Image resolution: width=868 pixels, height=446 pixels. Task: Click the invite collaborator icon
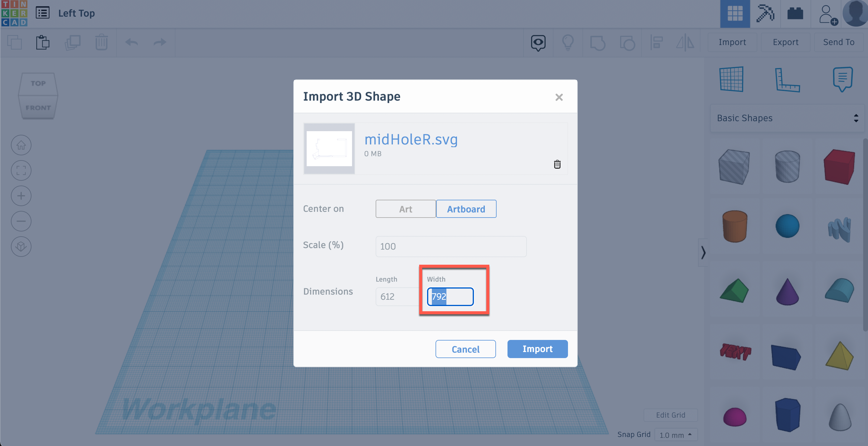tap(828, 15)
